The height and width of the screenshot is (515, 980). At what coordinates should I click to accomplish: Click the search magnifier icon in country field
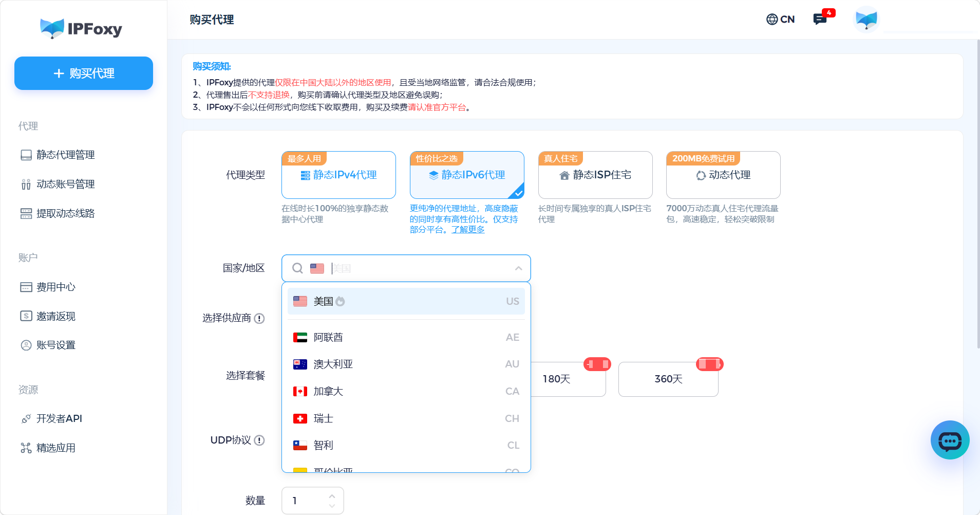(297, 268)
